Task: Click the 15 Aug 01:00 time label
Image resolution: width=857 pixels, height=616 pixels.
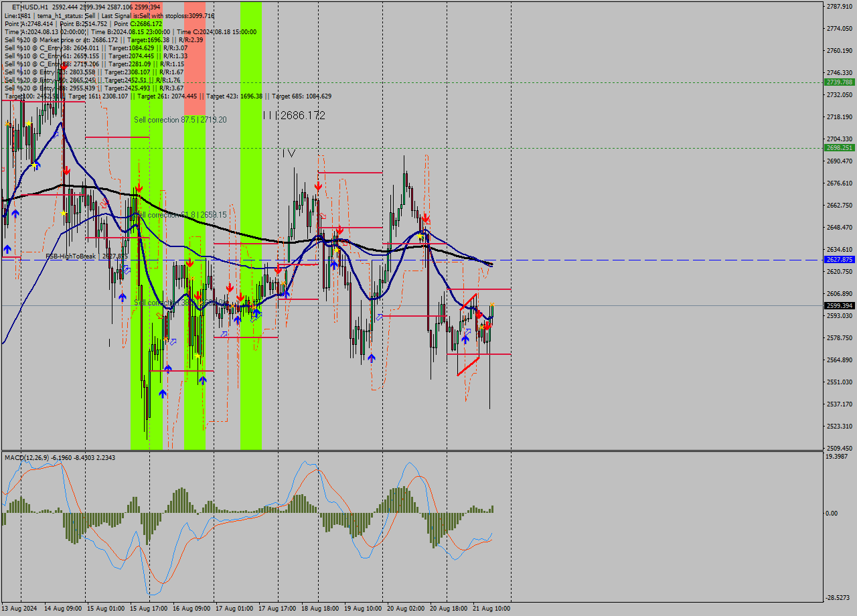Action: (x=106, y=609)
